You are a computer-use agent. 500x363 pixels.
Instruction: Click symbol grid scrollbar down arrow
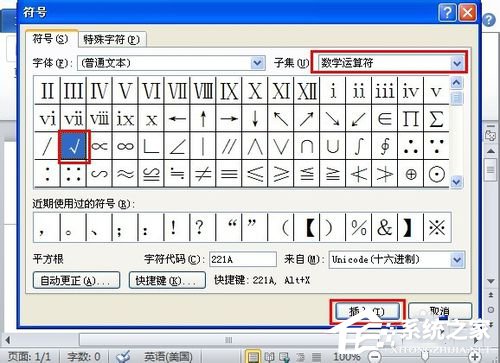pos(456,182)
